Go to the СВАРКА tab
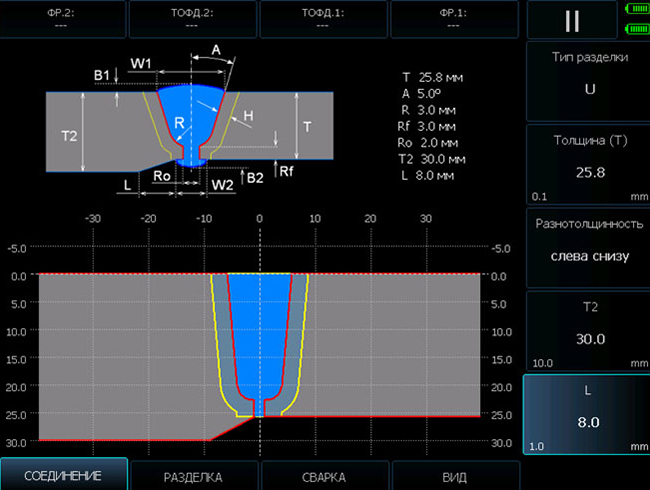This screenshot has height=490, width=650. pyautogui.click(x=324, y=476)
